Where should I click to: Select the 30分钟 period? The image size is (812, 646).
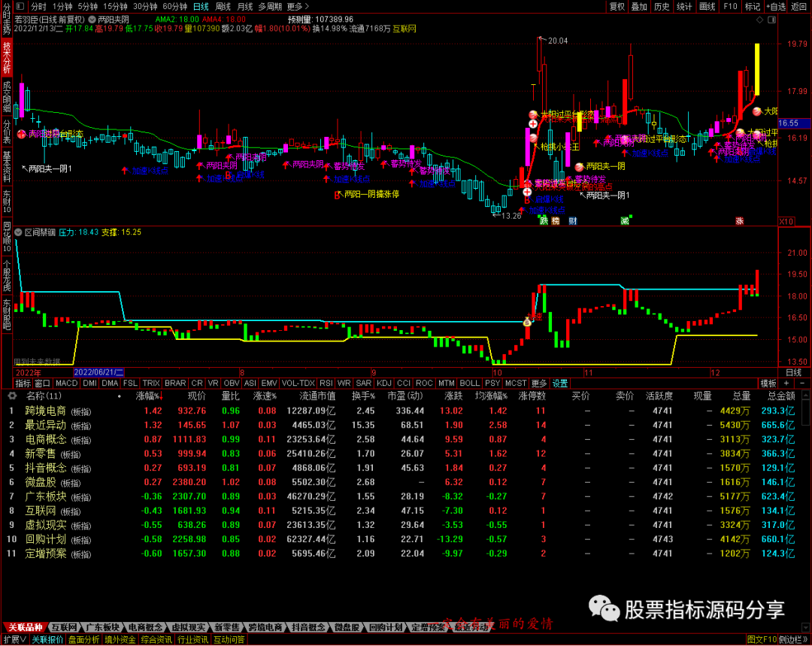(145, 6)
